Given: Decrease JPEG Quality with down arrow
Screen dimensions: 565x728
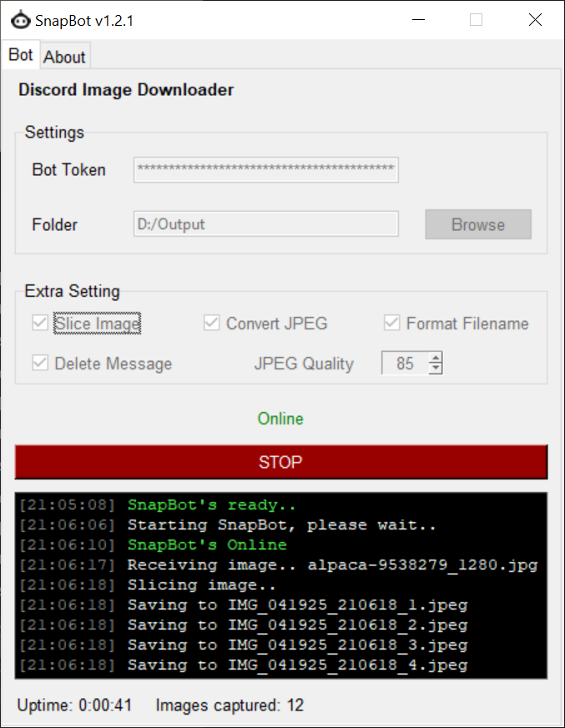Looking at the screenshot, I should (435, 369).
